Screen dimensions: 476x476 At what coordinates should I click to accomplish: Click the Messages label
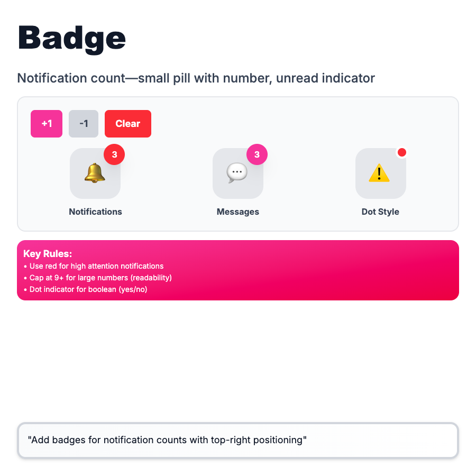(238, 212)
